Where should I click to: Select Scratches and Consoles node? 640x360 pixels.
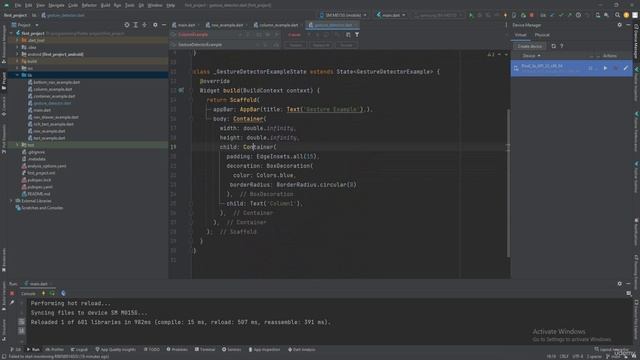[39, 208]
